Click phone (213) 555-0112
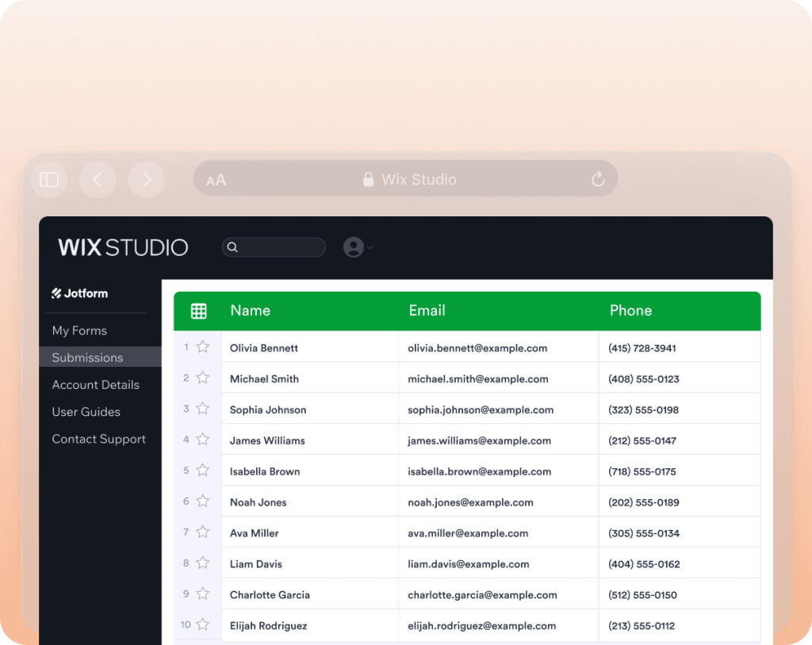Screen dimensions: 812x645 tap(642, 626)
